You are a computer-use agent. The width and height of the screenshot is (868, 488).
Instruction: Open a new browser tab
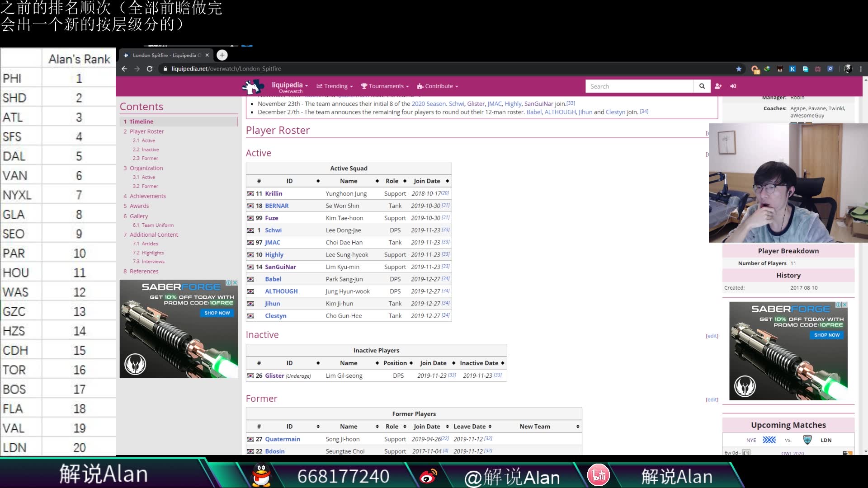pos(222,55)
